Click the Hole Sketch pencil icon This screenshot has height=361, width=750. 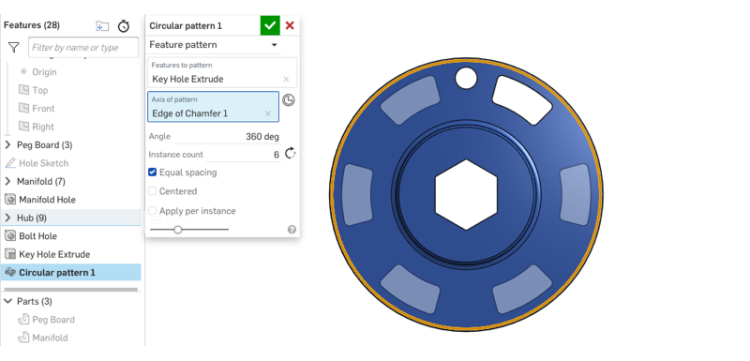(x=10, y=163)
